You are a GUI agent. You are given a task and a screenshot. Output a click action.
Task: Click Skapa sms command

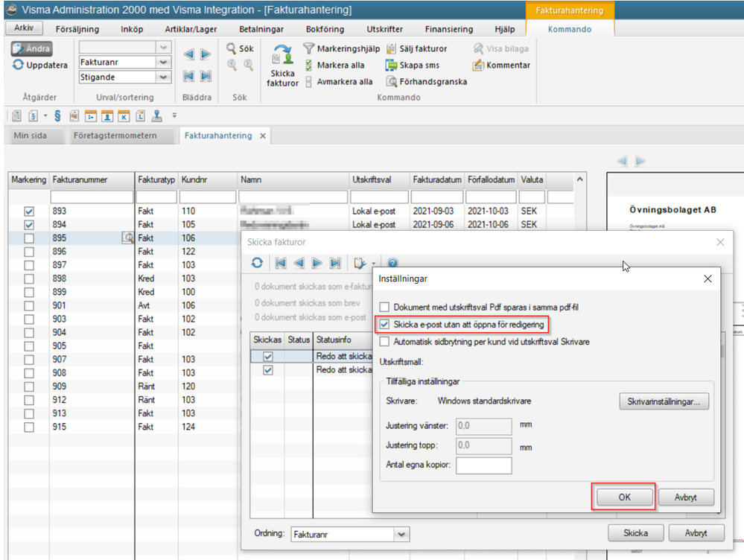click(413, 65)
